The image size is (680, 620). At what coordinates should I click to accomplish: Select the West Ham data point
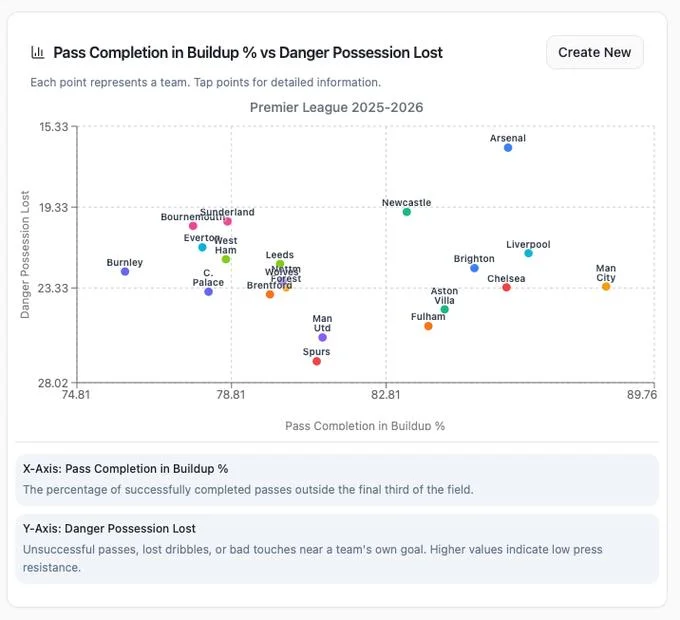click(x=226, y=260)
